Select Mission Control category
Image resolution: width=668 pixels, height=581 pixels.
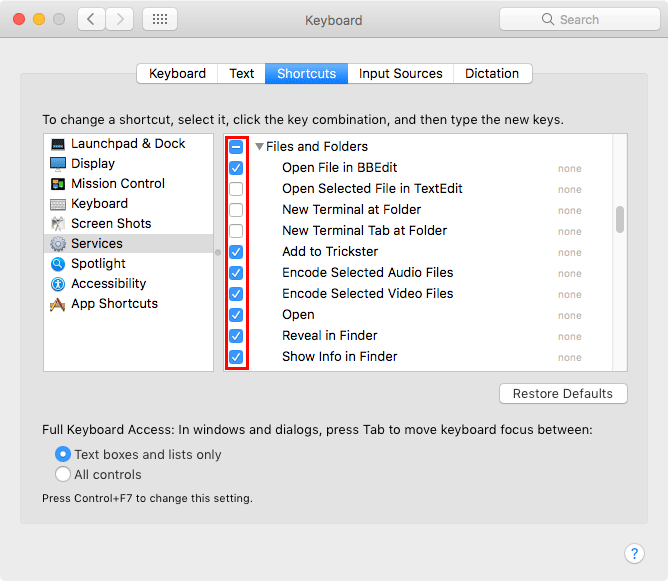[128, 184]
